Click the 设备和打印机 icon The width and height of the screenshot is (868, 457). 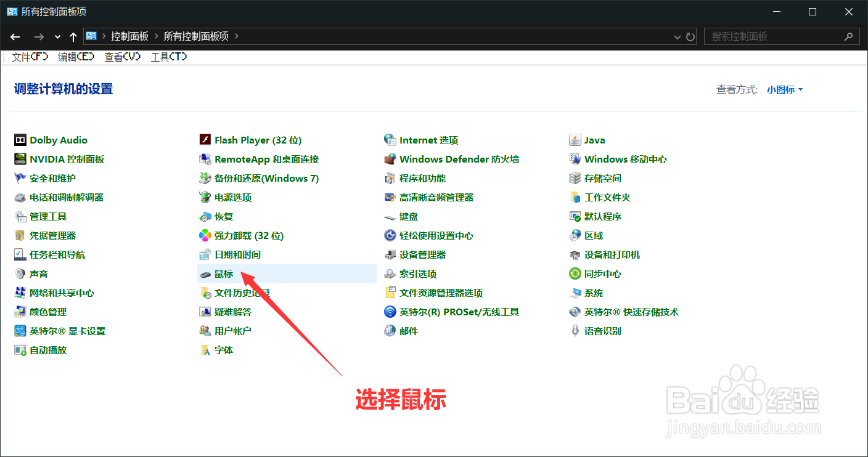pyautogui.click(x=575, y=254)
